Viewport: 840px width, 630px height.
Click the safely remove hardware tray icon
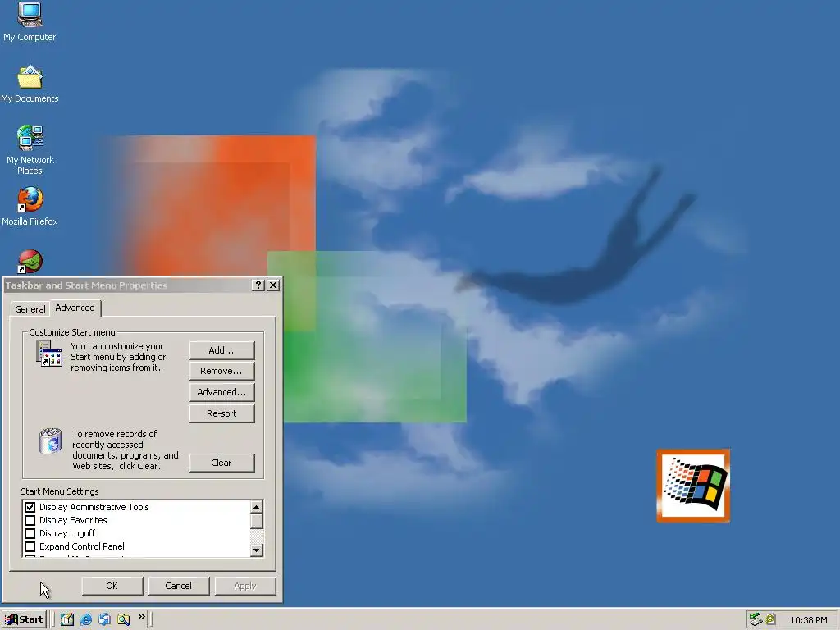756,619
